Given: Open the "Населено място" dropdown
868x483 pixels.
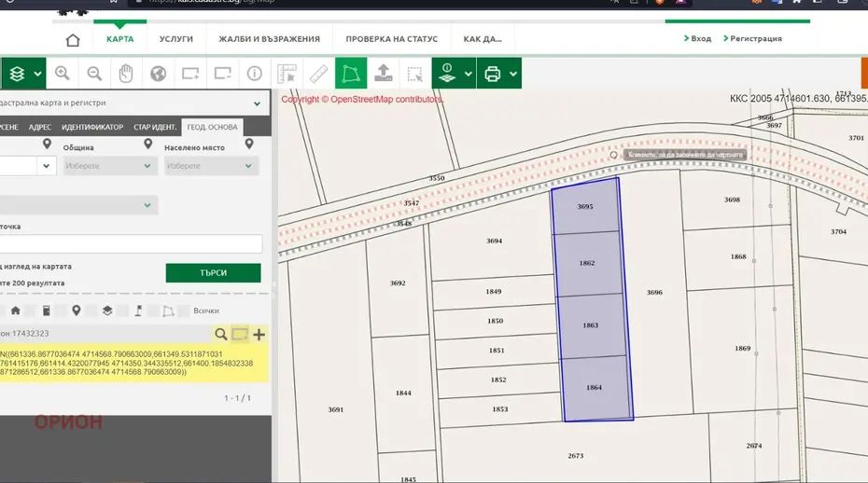Looking at the screenshot, I should [210, 166].
